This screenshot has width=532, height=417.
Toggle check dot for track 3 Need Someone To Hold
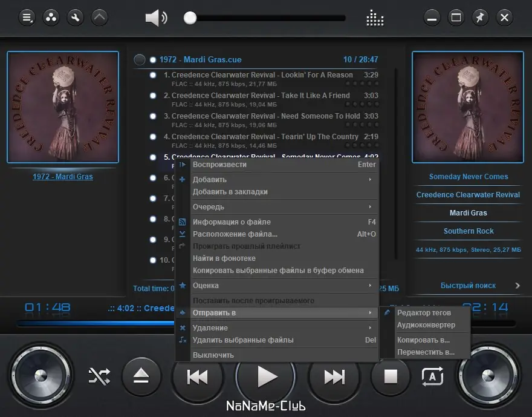[153, 116]
